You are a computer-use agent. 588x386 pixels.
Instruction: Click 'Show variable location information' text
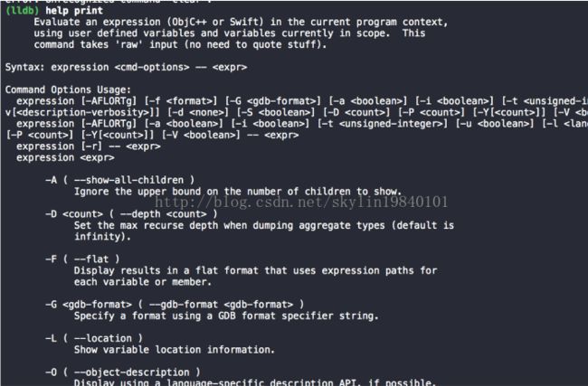click(175, 350)
